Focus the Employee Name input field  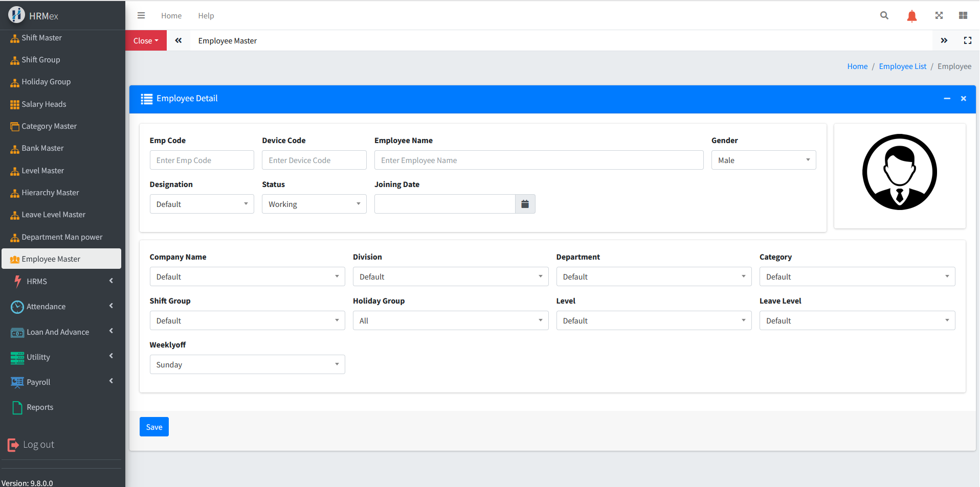tap(539, 160)
